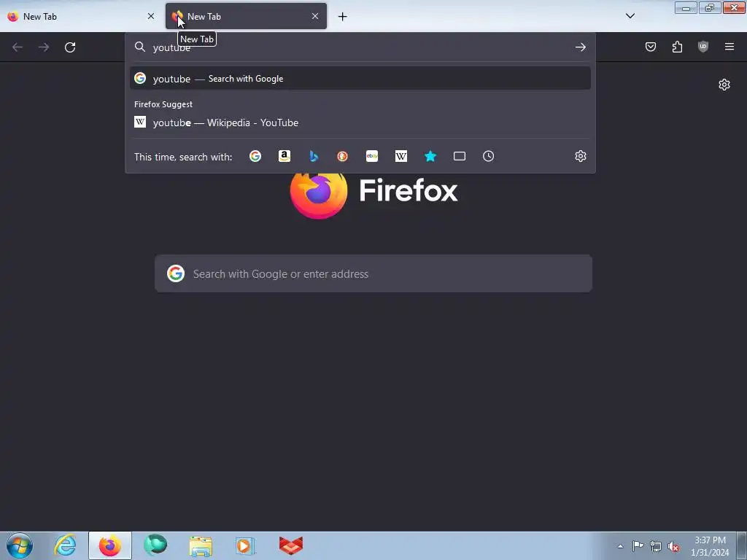
Task: Open search settings gear in dropdown
Action: click(x=580, y=156)
